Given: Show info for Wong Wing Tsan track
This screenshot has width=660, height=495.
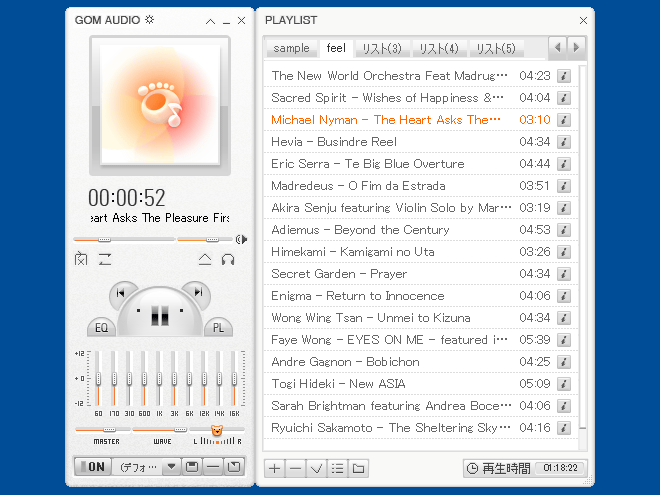Looking at the screenshot, I should click(x=564, y=318).
